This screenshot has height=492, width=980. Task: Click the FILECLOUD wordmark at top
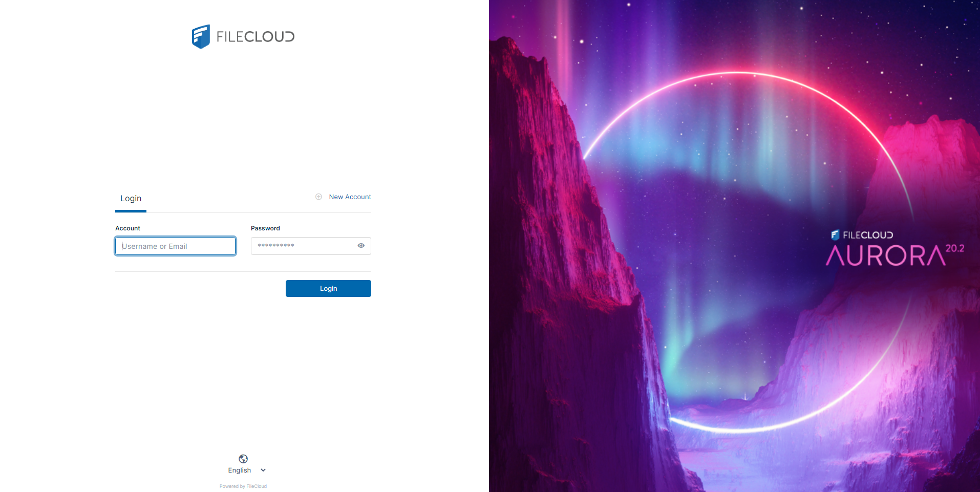(x=255, y=37)
